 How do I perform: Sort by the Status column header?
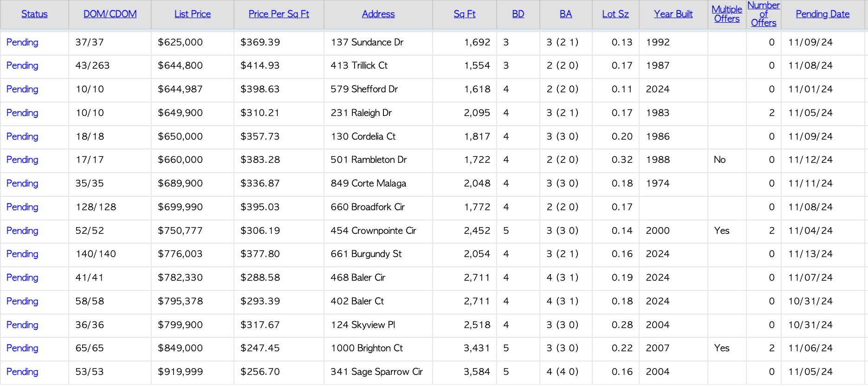[34, 14]
